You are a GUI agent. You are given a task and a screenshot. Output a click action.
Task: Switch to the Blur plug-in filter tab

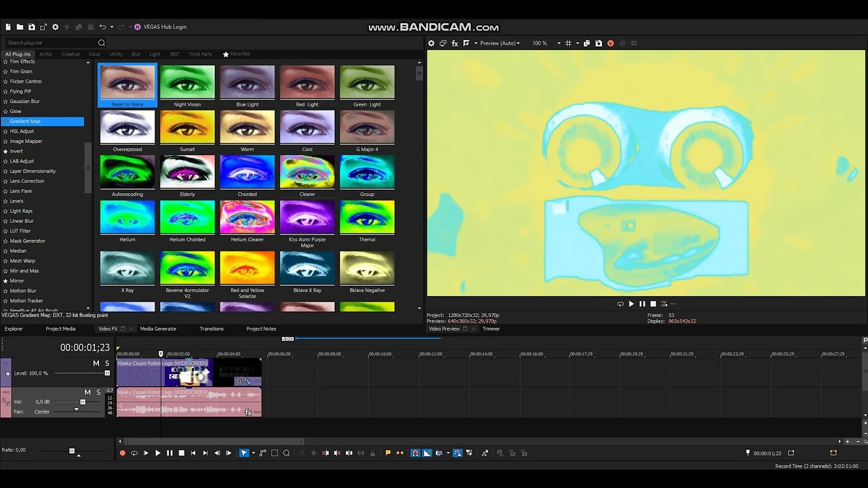click(x=136, y=54)
